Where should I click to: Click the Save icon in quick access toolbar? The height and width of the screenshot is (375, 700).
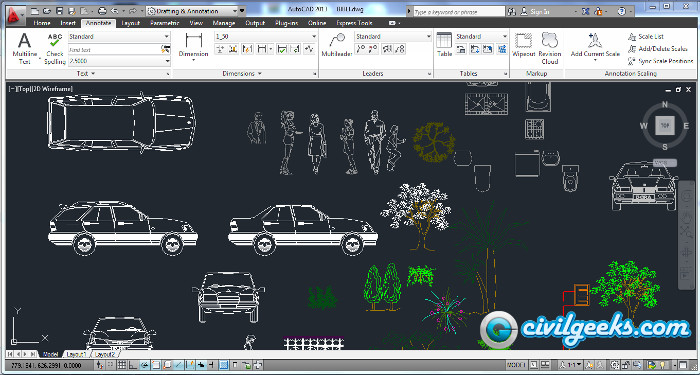[x=59, y=11]
